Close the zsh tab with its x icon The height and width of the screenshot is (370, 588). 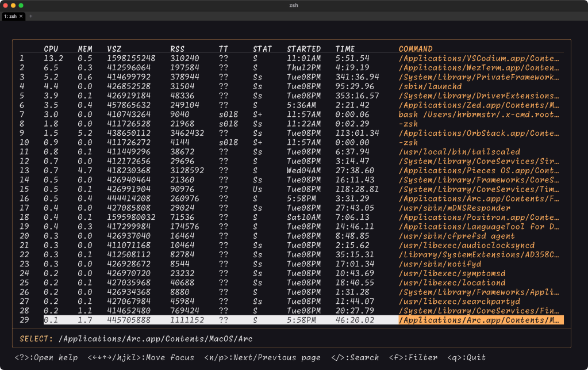coord(21,17)
